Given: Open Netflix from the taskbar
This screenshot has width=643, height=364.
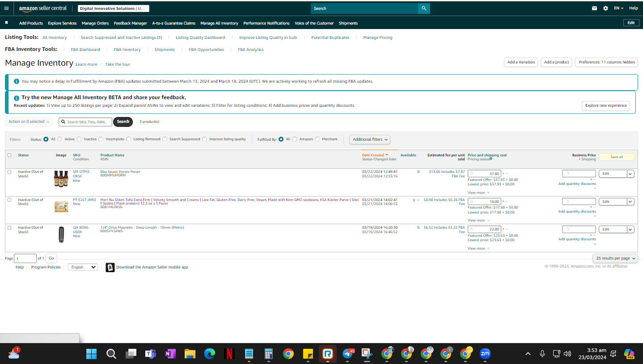Looking at the screenshot, I should pyautogui.click(x=229, y=354).
